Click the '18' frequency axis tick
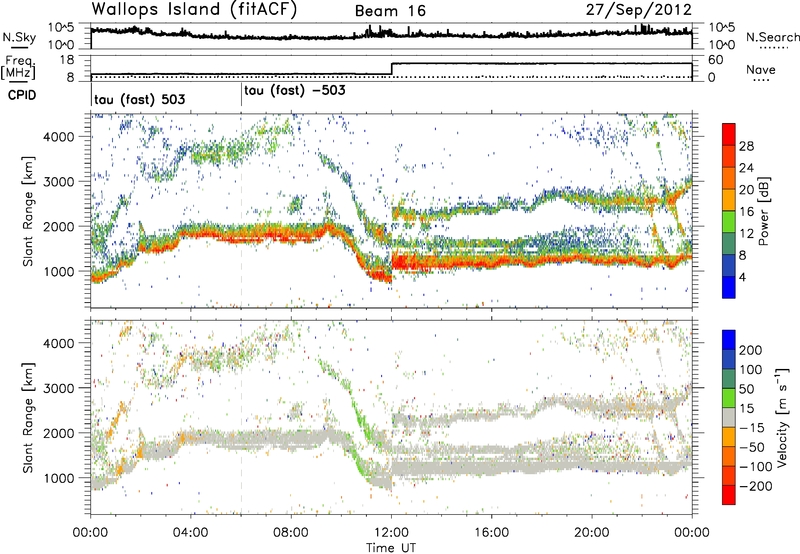Viewport: 800px width, 554px height. point(67,60)
